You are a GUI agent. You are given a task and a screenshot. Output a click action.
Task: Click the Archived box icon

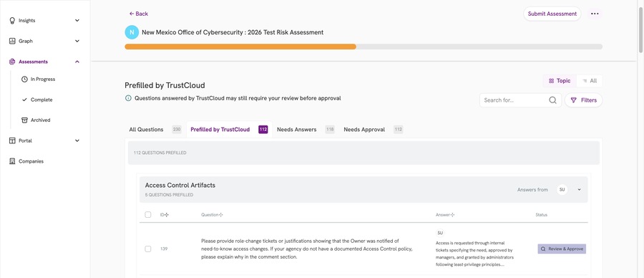pyautogui.click(x=24, y=120)
